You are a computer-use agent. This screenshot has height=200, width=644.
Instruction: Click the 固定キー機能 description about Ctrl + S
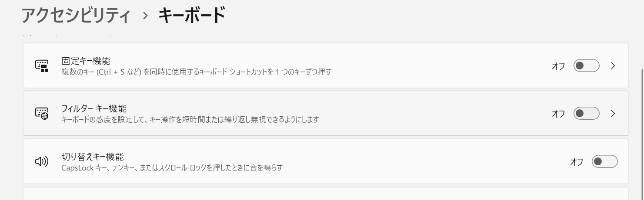[x=197, y=72]
